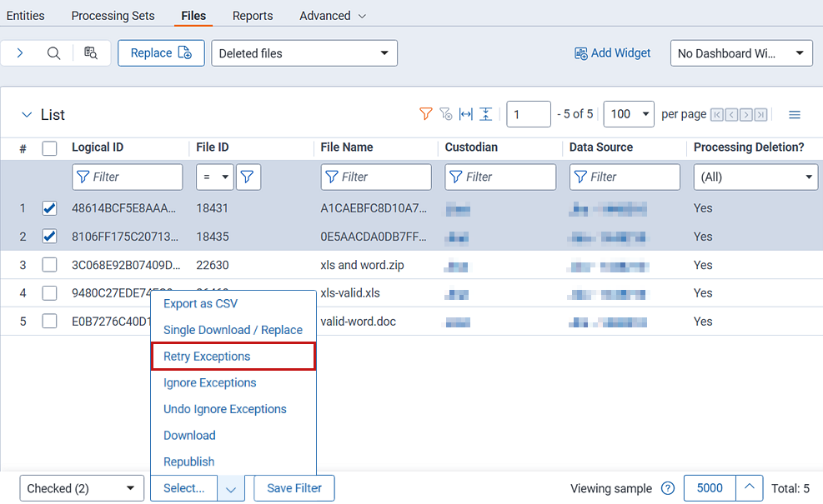Switch to the Reports tab

coord(253,16)
